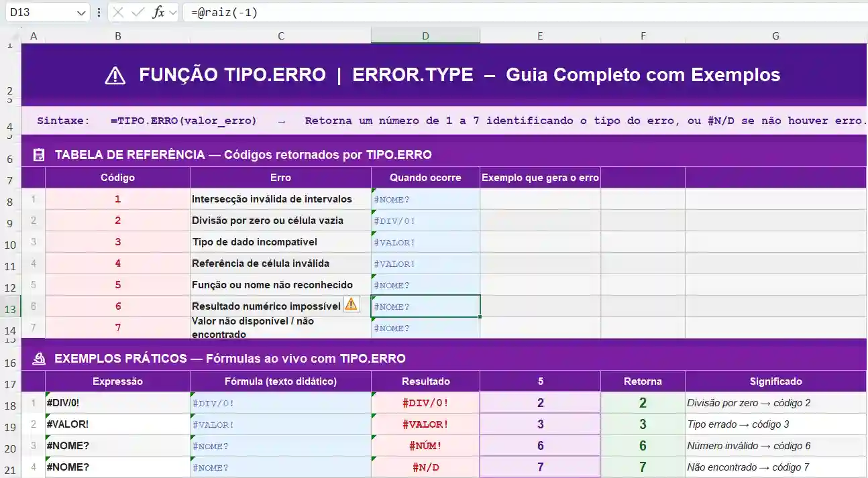Select red code '1' in row 8
The height and width of the screenshot is (478, 868).
118,199
